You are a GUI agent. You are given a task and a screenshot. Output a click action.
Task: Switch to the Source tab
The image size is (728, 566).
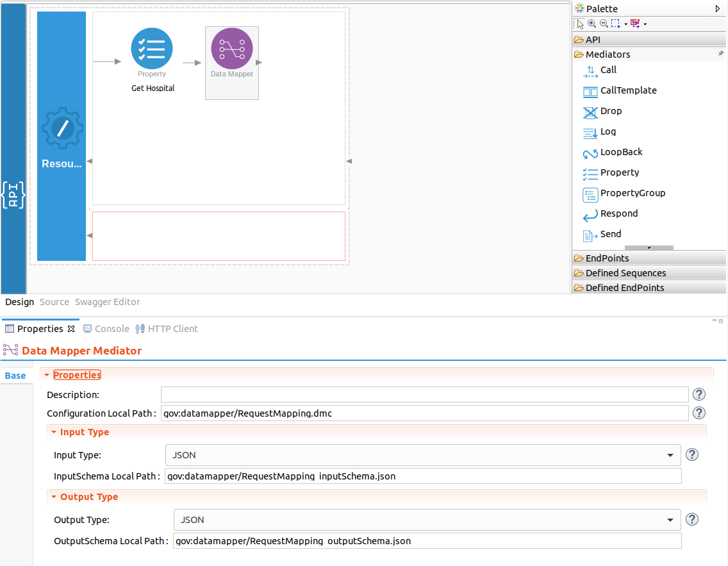[x=54, y=302]
